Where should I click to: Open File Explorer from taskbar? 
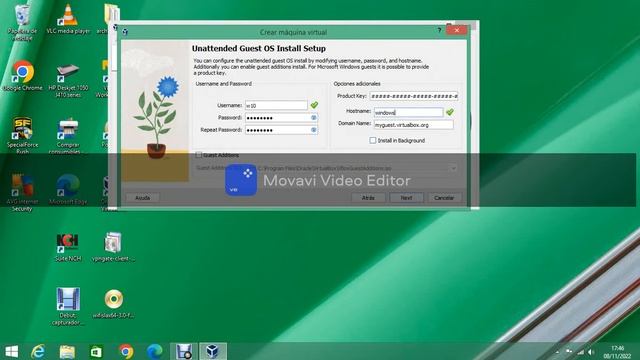tap(67, 351)
